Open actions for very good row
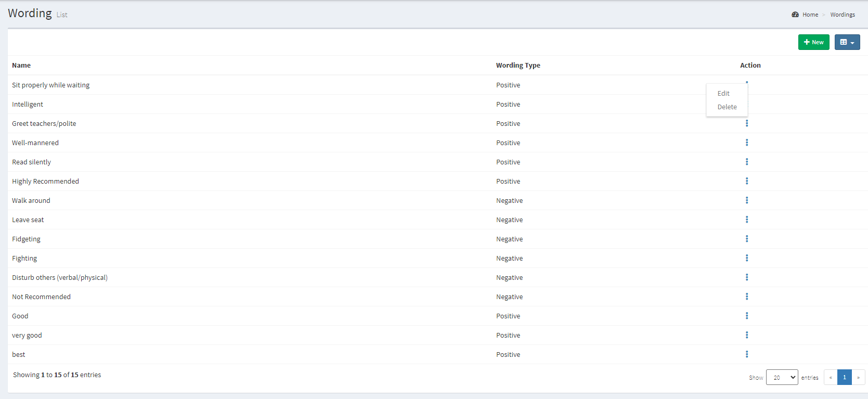Screen dimensions: 868x399 [746, 335]
